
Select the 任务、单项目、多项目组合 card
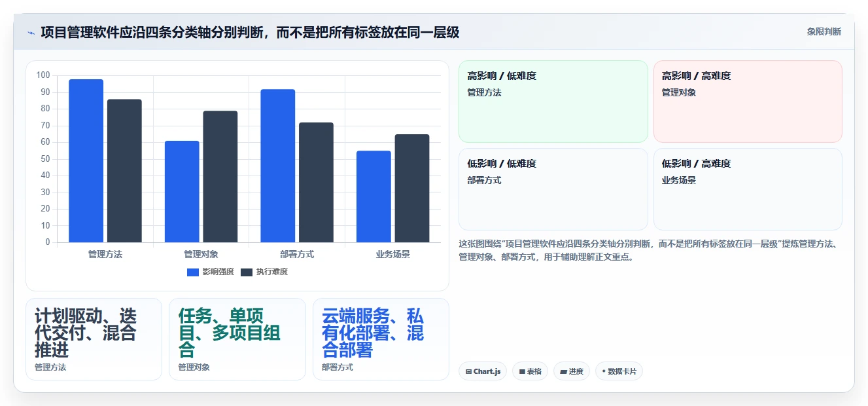click(237, 339)
